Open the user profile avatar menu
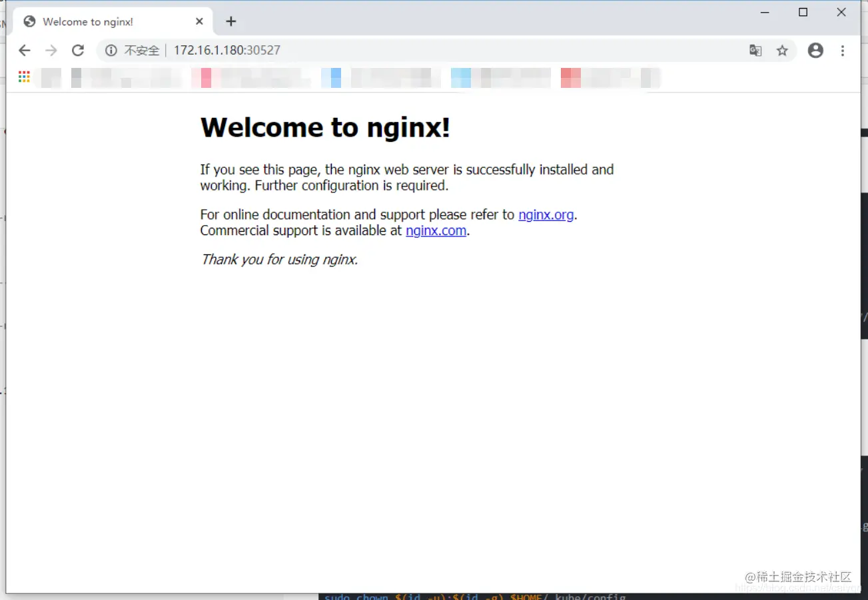The image size is (868, 600). pyautogui.click(x=815, y=51)
